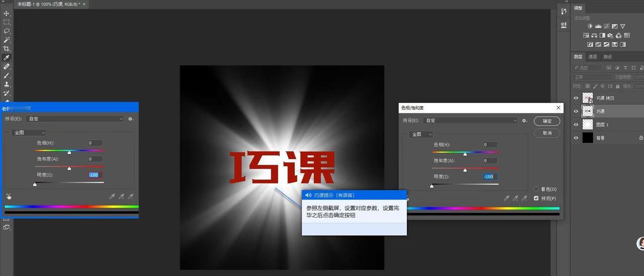Hide the 巧课 layer

pyautogui.click(x=576, y=111)
